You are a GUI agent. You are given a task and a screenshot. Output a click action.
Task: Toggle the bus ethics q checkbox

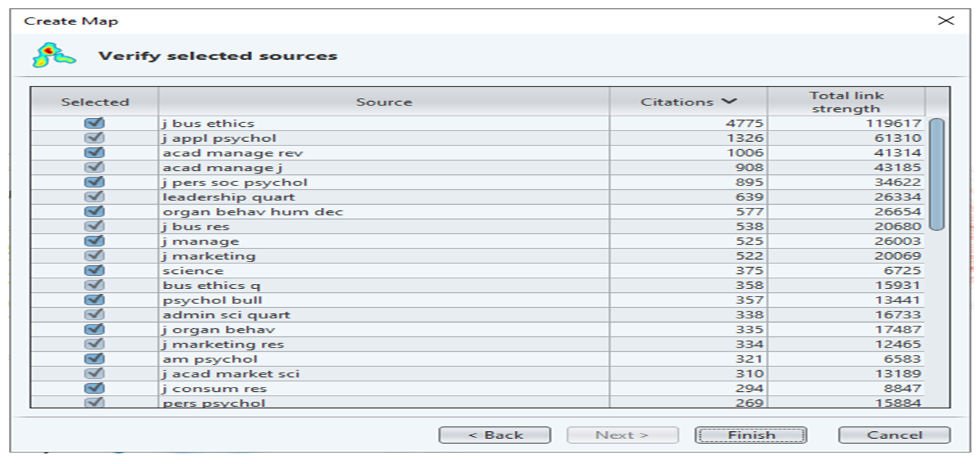[x=94, y=285]
